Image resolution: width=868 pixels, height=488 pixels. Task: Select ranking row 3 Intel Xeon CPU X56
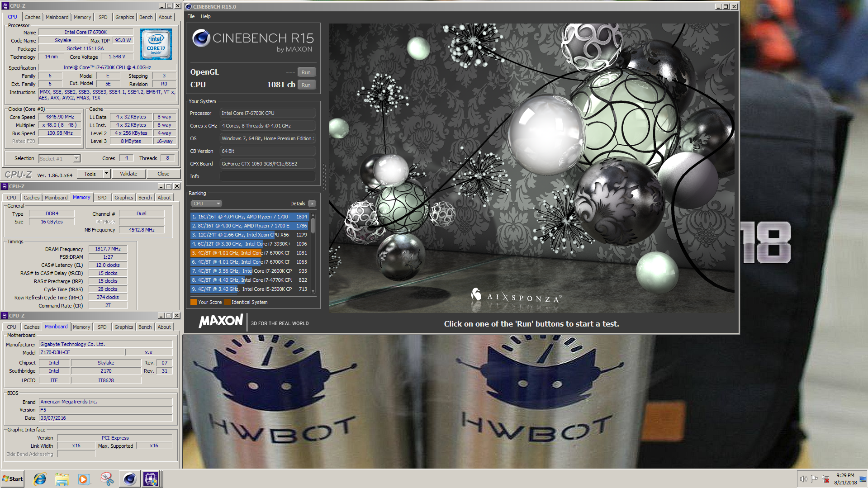(x=249, y=235)
